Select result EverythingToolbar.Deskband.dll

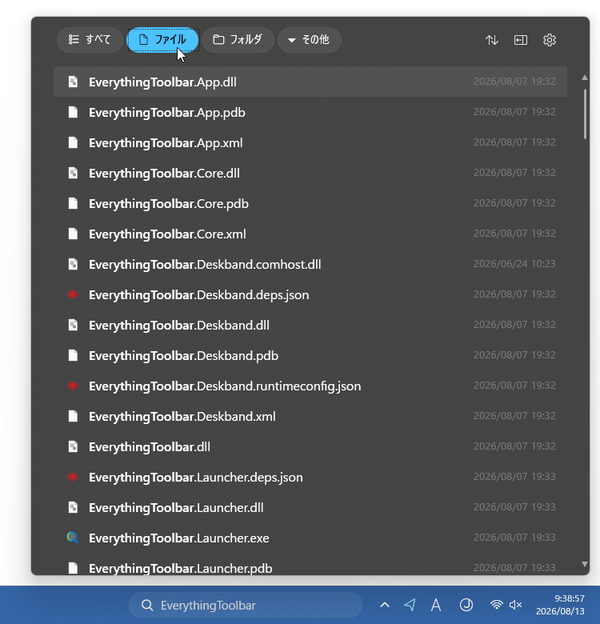310,325
